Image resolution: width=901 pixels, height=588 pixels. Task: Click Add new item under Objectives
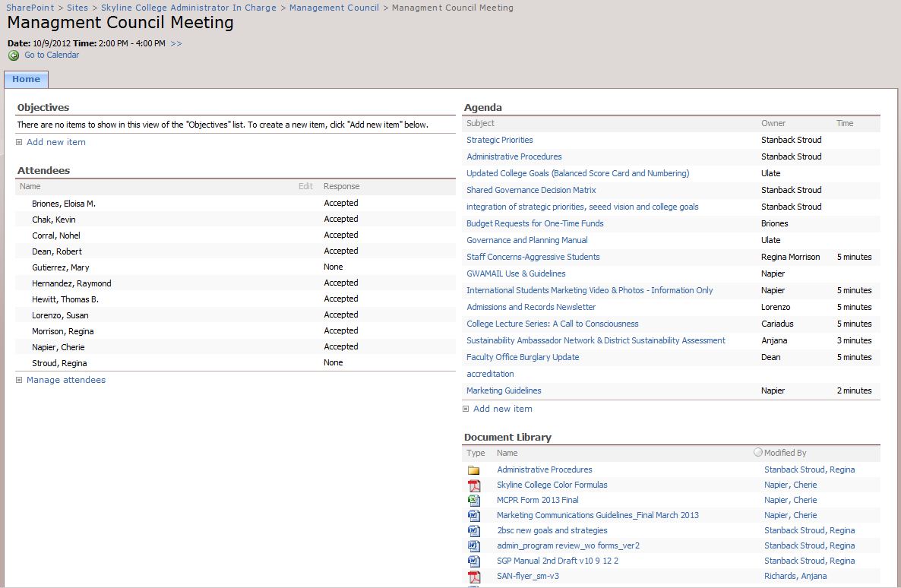pyautogui.click(x=55, y=142)
